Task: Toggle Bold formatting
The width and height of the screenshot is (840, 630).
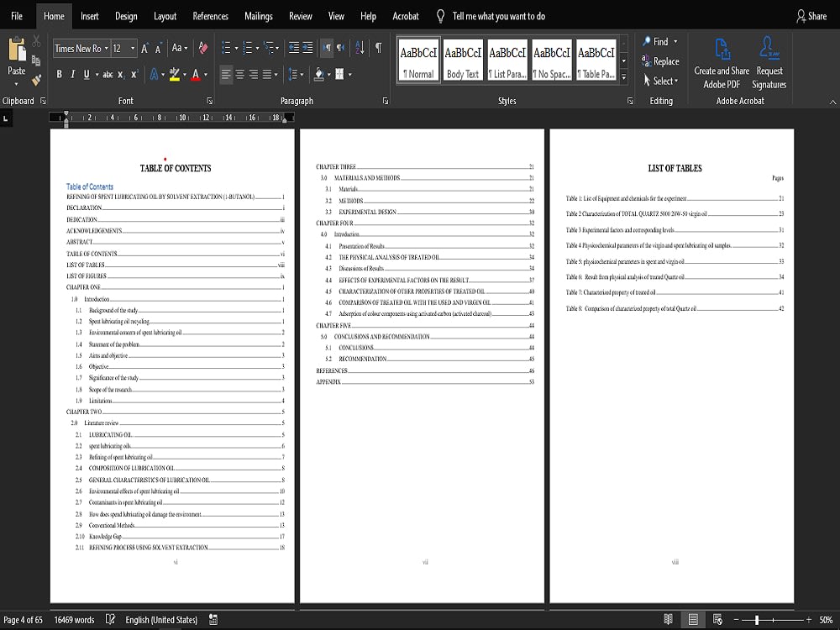Action: click(x=59, y=73)
